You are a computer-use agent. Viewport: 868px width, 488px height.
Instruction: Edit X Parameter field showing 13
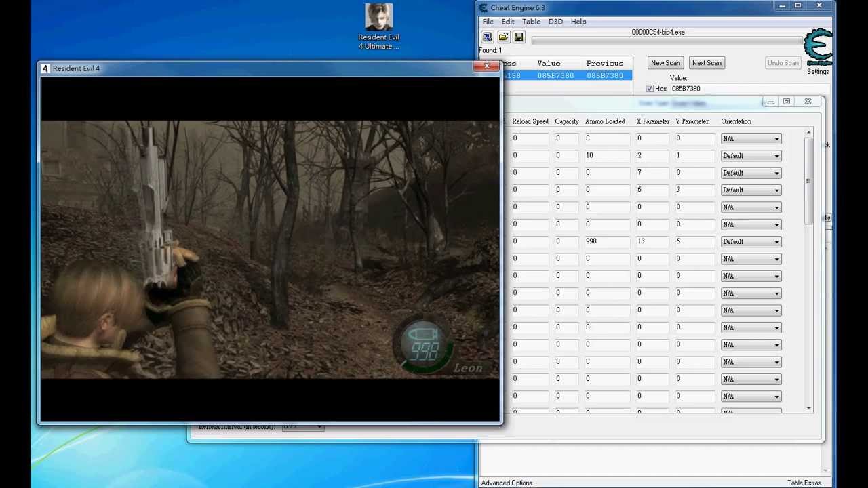tap(653, 241)
